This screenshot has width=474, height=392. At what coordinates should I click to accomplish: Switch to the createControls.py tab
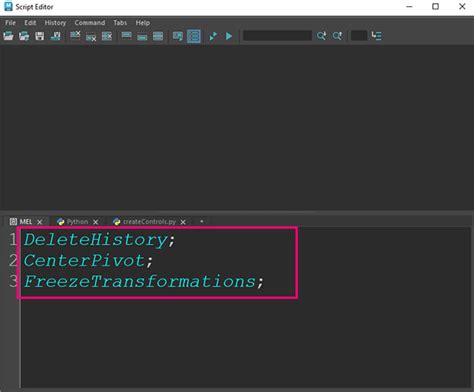click(149, 222)
